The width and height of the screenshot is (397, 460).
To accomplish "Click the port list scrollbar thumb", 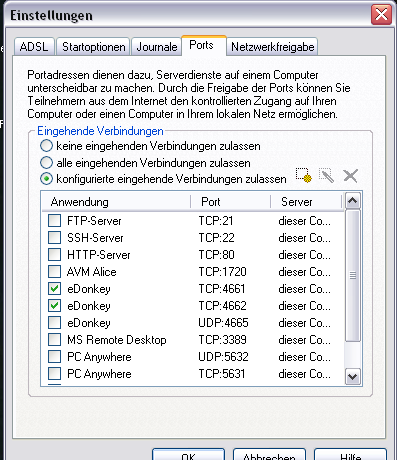I will (352, 275).
